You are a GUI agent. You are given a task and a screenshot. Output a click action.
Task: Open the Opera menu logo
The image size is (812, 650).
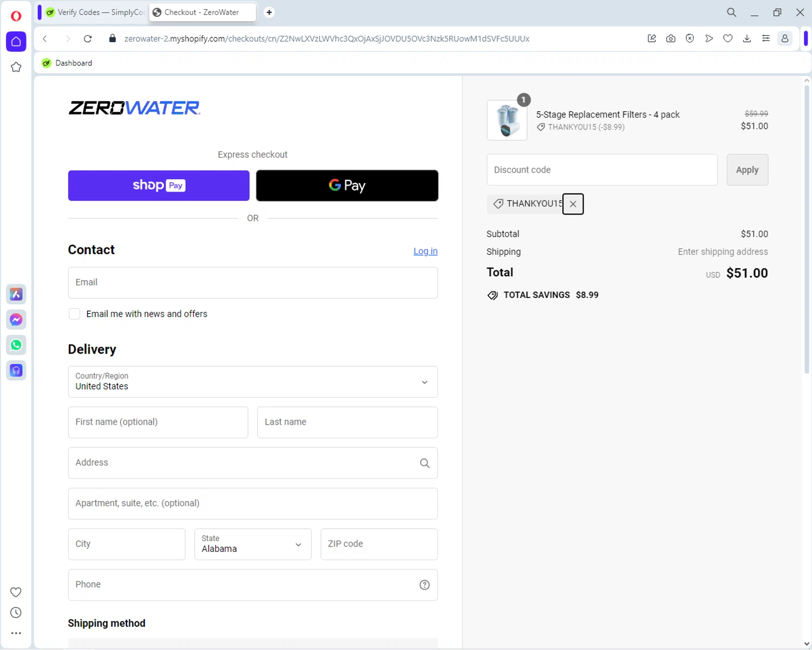tap(16, 16)
